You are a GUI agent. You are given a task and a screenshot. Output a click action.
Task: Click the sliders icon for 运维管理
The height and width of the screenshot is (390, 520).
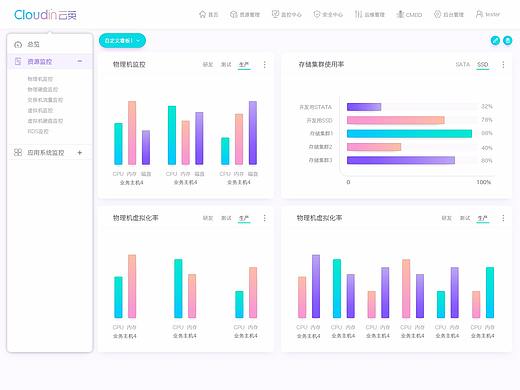tap(358, 14)
